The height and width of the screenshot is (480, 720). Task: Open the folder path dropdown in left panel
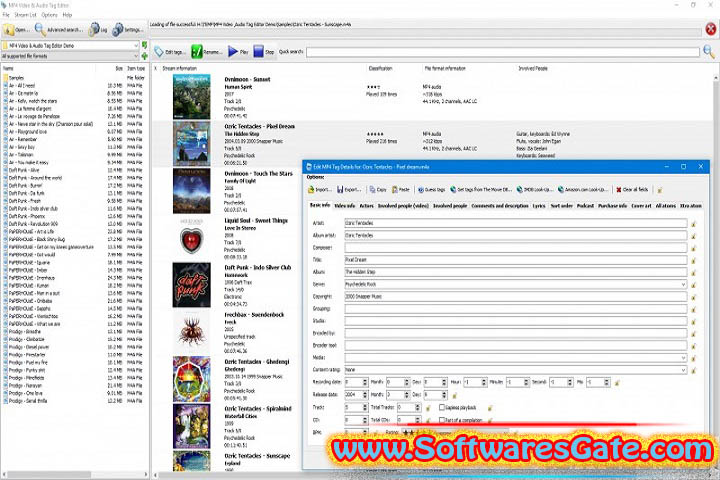(135, 45)
